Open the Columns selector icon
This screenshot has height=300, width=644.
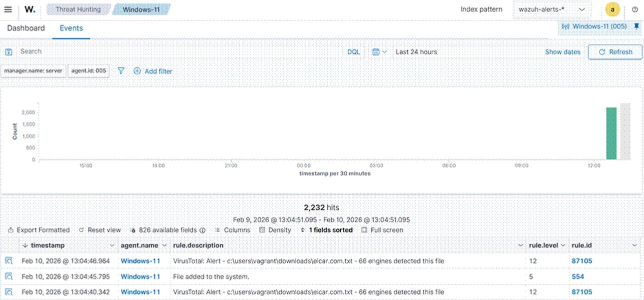coord(217,230)
